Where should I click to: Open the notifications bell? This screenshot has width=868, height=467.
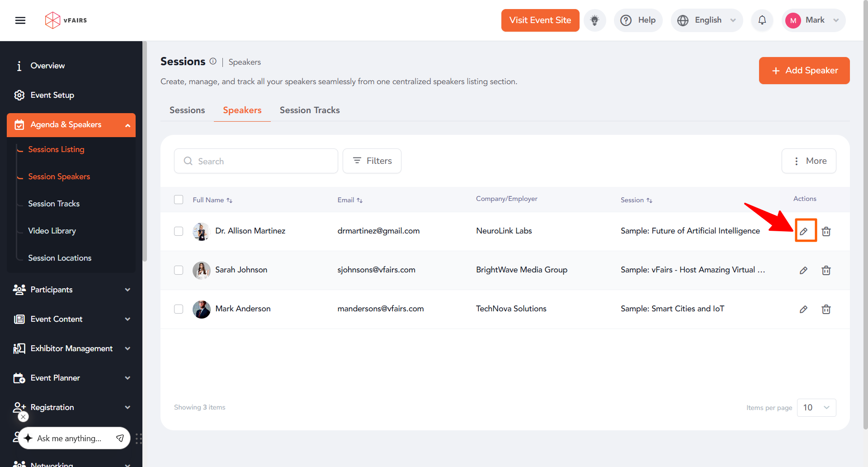(x=762, y=20)
